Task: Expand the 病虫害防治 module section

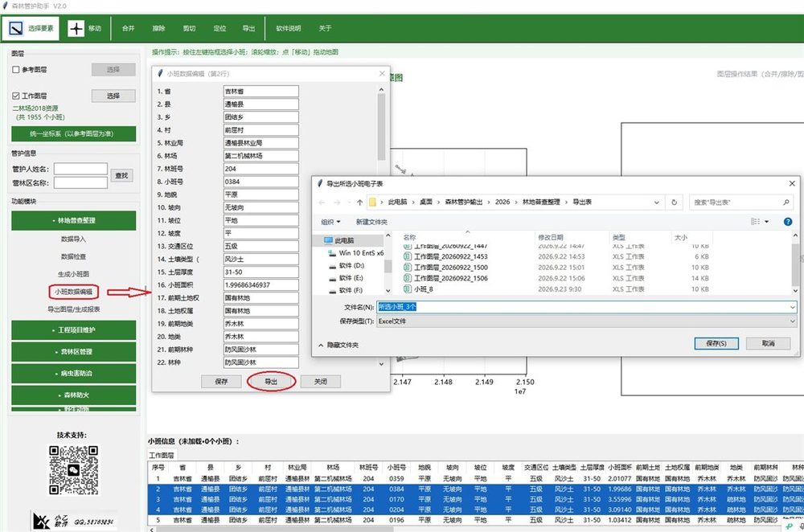Action: click(x=74, y=373)
